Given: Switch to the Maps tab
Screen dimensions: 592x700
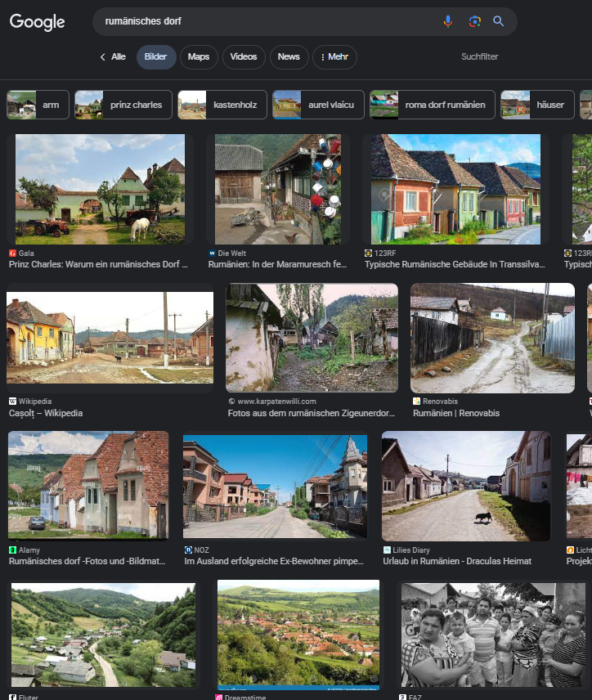Looking at the screenshot, I should [x=199, y=57].
